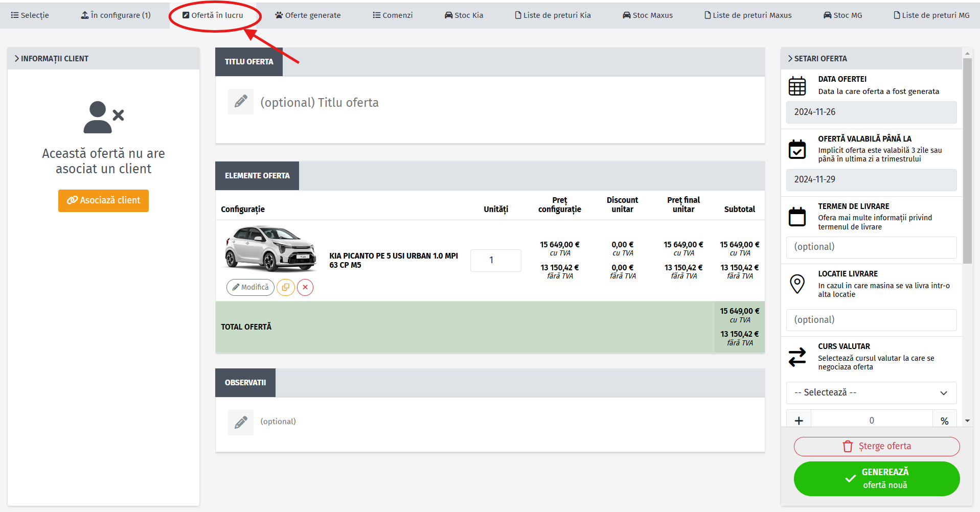Viewport: 980px width, 512px height.
Task: Open the Comenzi tab
Action: click(x=393, y=15)
